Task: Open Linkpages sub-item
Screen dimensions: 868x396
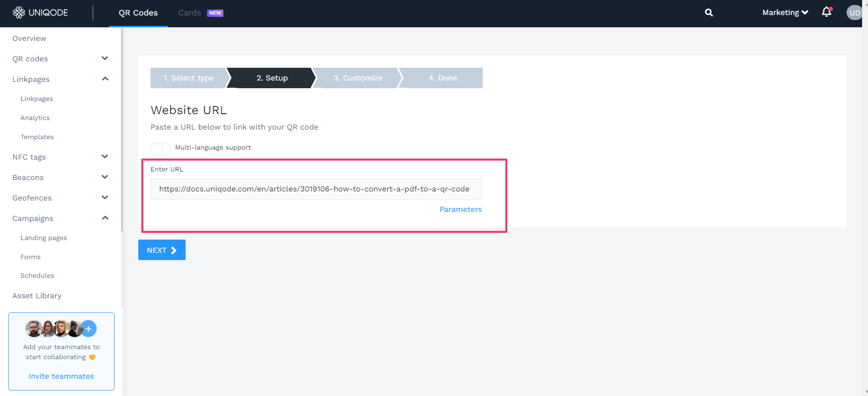Action: (x=36, y=99)
